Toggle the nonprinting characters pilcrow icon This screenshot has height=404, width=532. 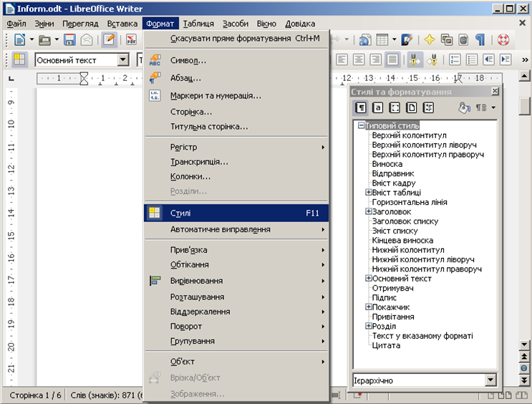(x=480, y=39)
